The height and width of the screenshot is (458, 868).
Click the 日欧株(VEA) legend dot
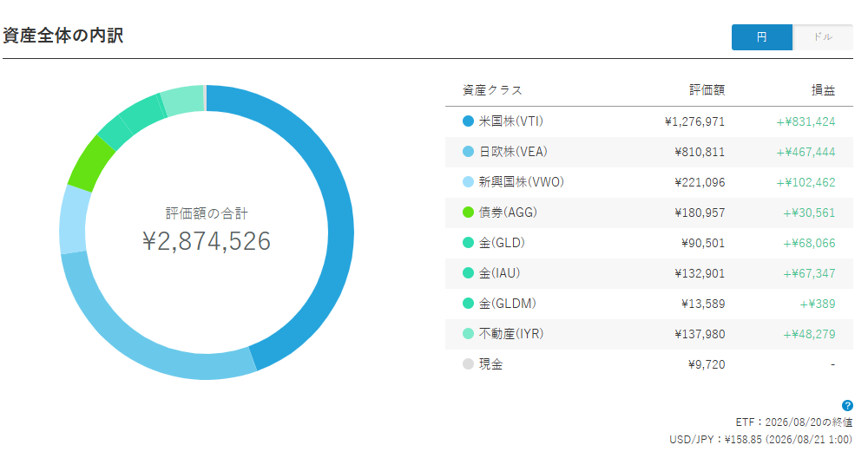(x=469, y=152)
